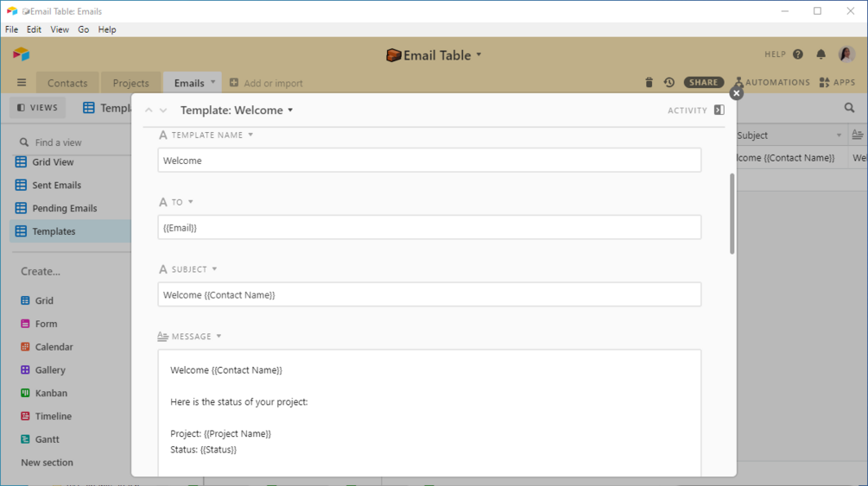
Task: Go to next record with down chevron
Action: [x=163, y=110]
